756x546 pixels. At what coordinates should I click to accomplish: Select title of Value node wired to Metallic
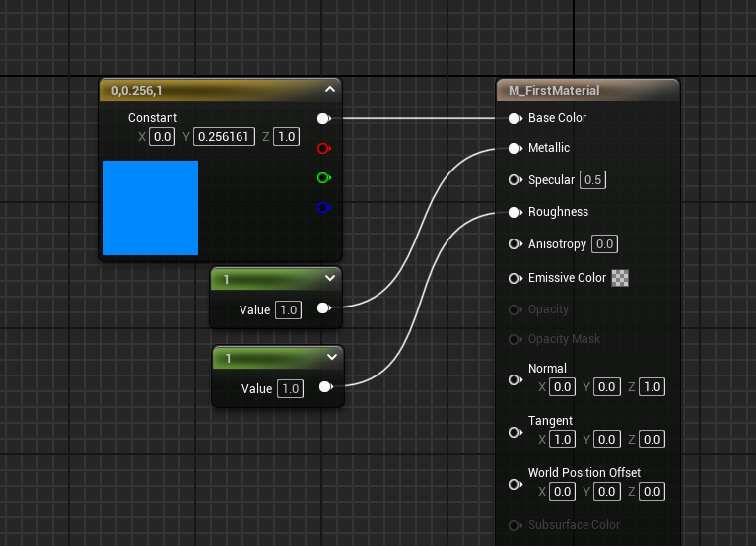226,280
